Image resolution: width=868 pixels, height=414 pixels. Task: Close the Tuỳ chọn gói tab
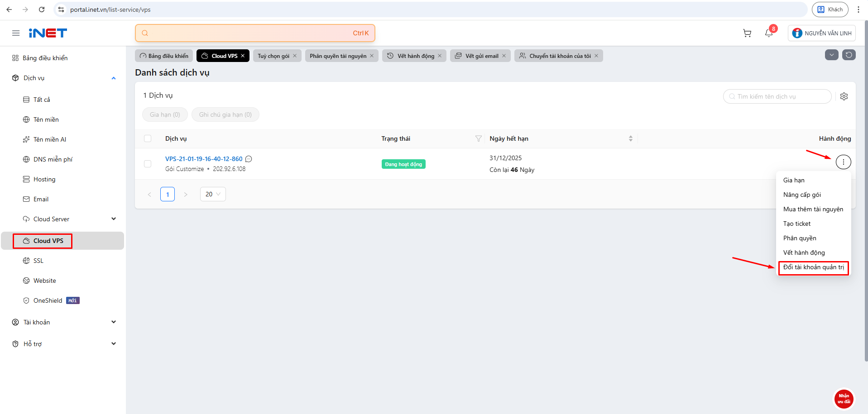coord(295,56)
